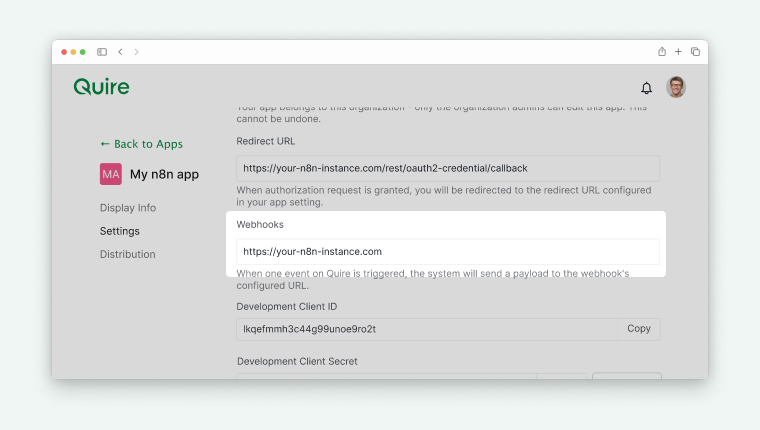The height and width of the screenshot is (430, 760).
Task: Click the Development Client Secret field
Action: coord(385,376)
